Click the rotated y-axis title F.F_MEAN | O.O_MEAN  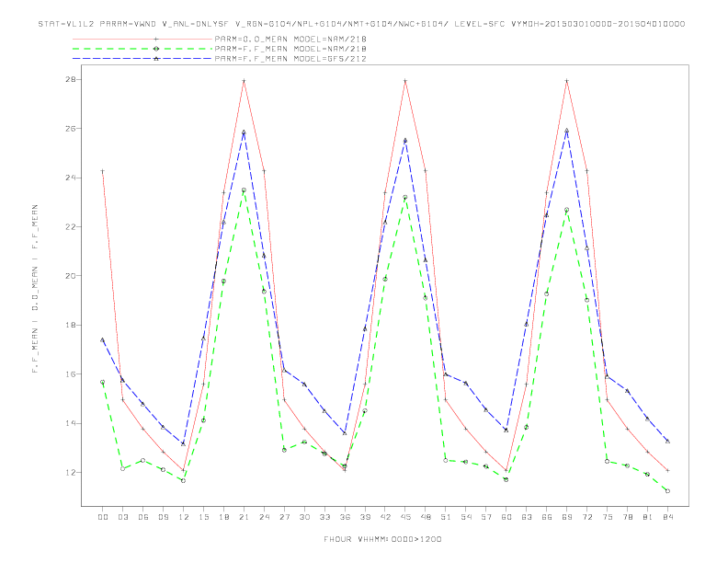pyautogui.click(x=35, y=289)
